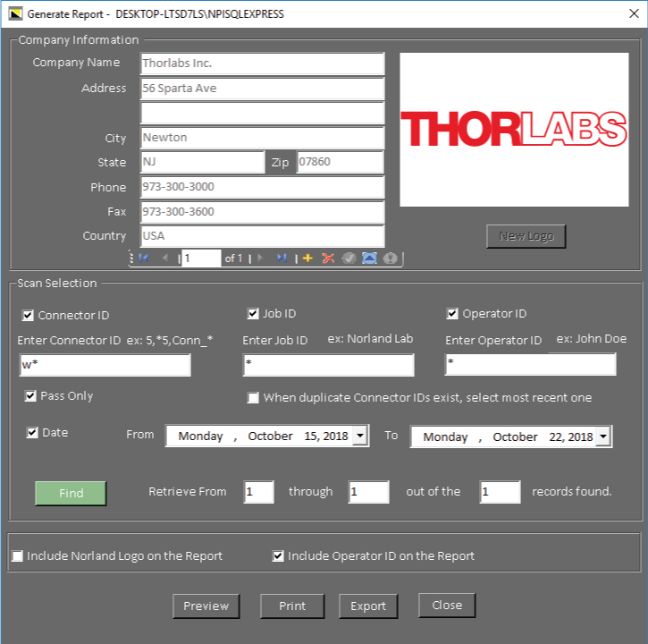Uncheck Include Operator ID on the Report

(x=278, y=556)
